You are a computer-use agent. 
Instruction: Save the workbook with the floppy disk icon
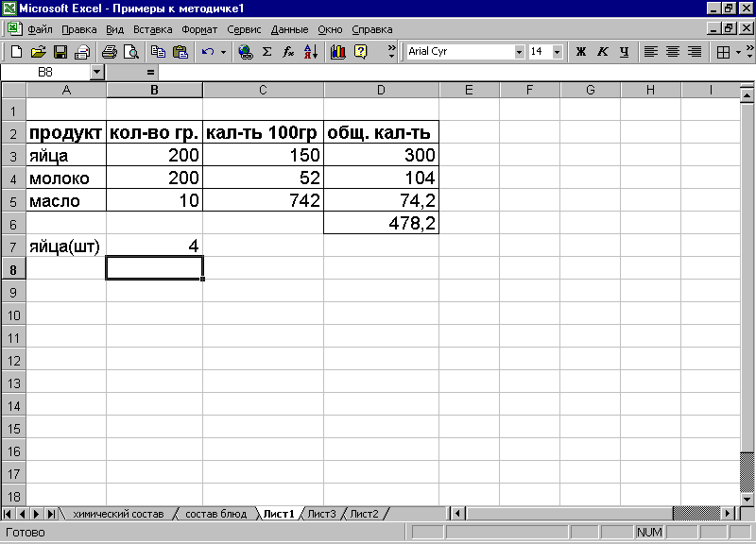click(x=60, y=52)
